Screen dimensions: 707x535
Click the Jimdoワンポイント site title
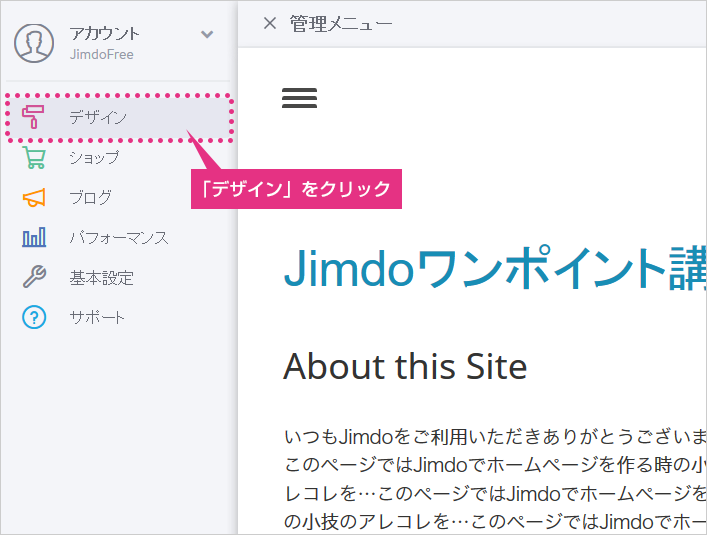pyautogui.click(x=495, y=268)
